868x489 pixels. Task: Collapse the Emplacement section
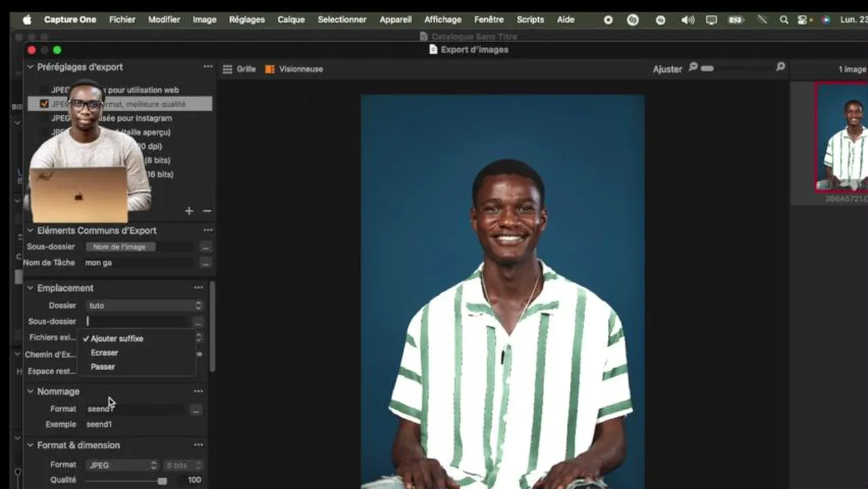click(x=30, y=288)
